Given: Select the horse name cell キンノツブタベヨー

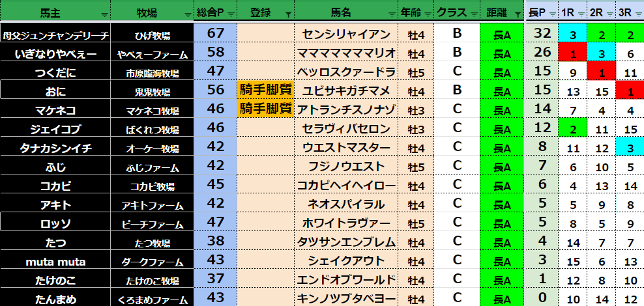Looking at the screenshot, I should point(345,299).
